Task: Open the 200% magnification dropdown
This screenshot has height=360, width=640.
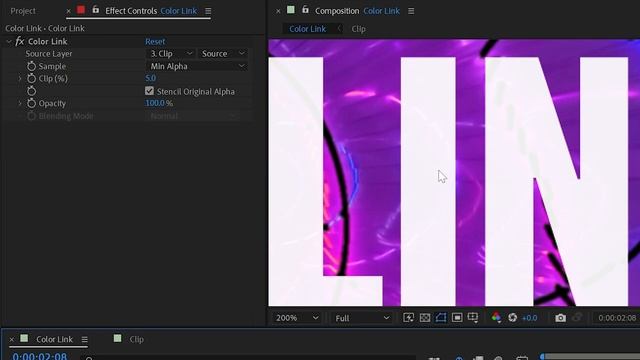Action: pyautogui.click(x=297, y=318)
